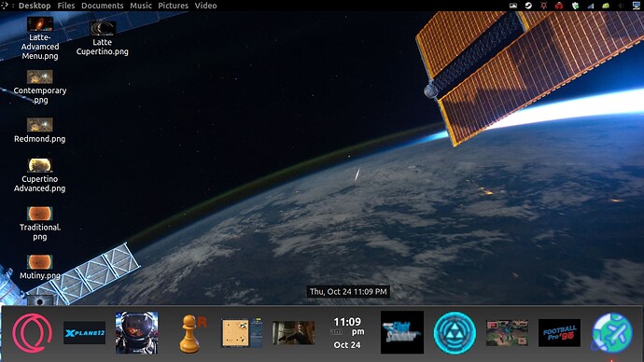Select the Latte Cupertino.png desktop file
This screenshot has height=362, width=644.
pyautogui.click(x=103, y=38)
